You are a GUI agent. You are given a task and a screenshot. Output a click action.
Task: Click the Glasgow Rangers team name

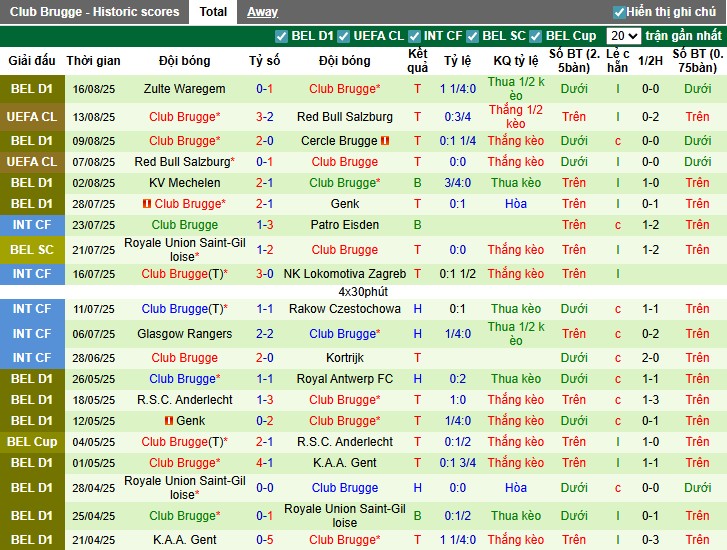click(x=184, y=334)
